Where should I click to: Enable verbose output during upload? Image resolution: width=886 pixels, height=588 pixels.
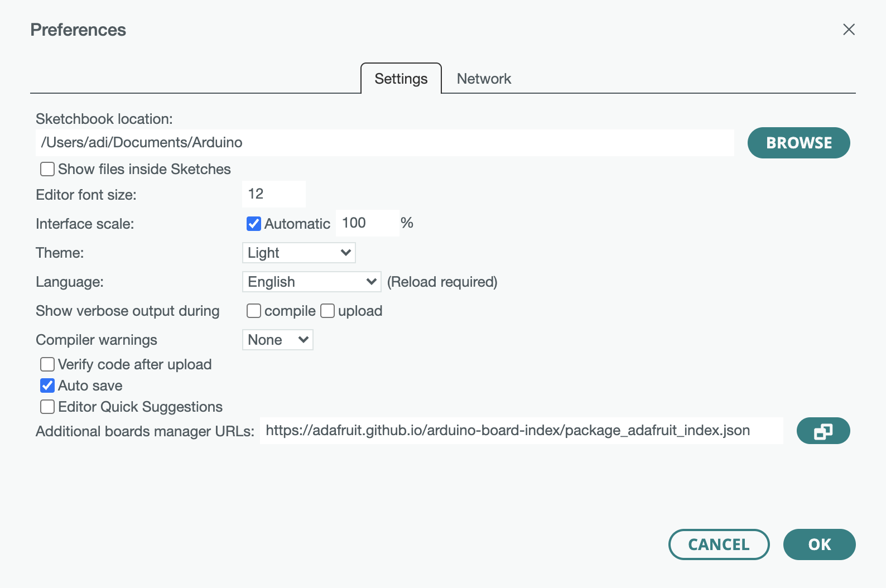pos(328,311)
